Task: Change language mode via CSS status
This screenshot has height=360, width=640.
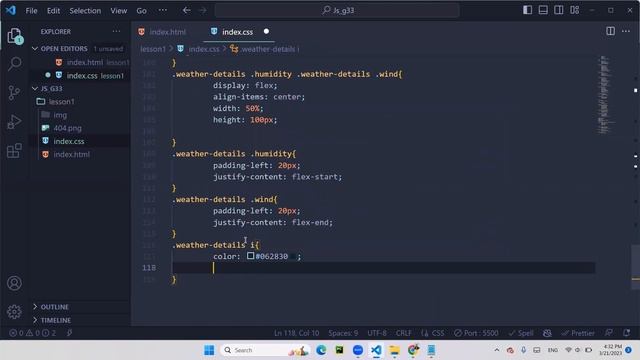Action: click(433, 333)
